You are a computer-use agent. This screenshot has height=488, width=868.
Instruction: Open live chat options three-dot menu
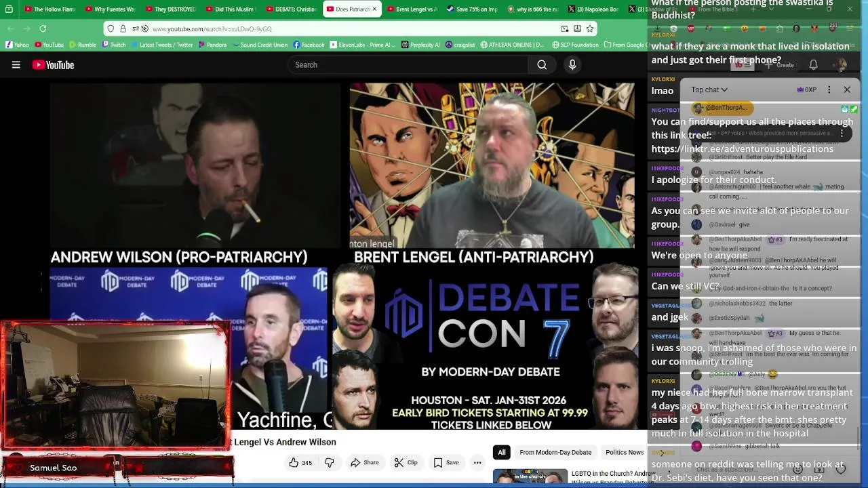pos(829,89)
